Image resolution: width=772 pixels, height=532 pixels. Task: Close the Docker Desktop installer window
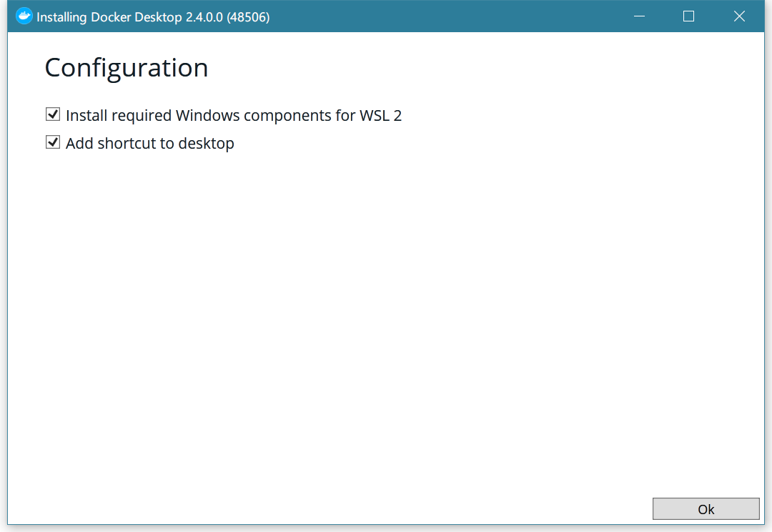tap(739, 16)
